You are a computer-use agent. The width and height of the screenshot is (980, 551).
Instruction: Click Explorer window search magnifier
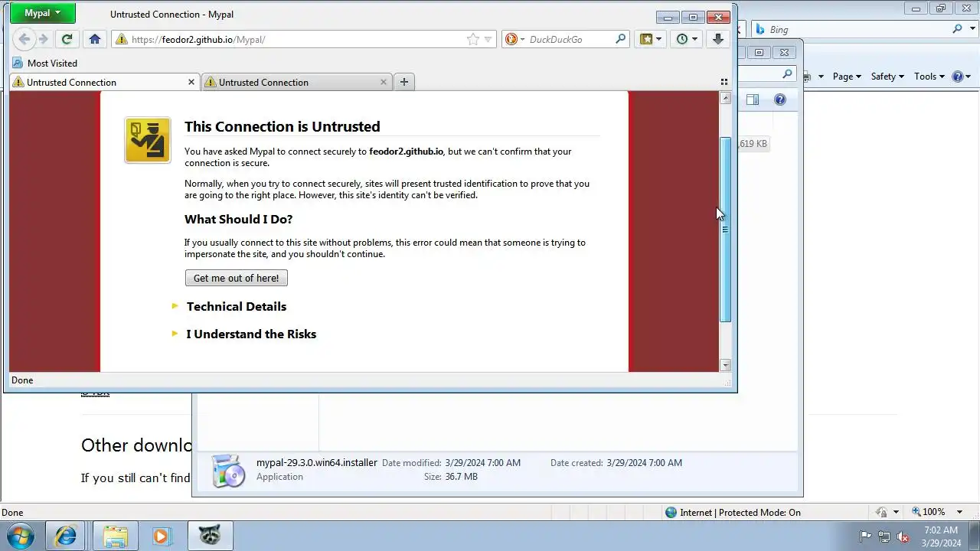787,74
